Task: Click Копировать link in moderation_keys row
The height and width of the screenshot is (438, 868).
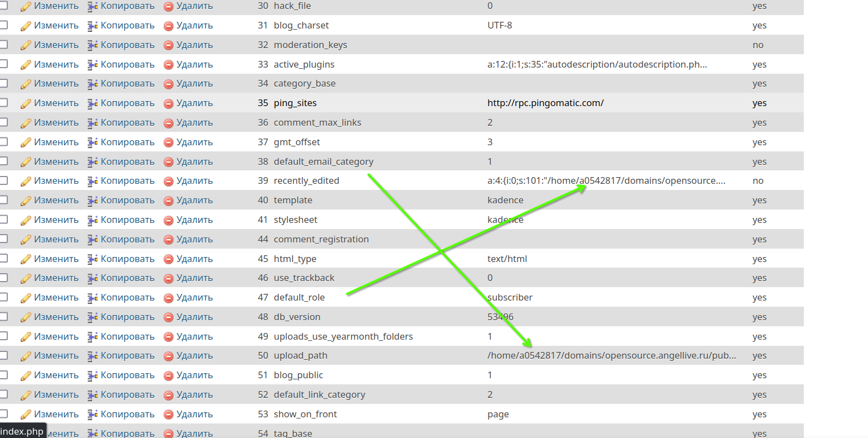Action: click(x=128, y=45)
